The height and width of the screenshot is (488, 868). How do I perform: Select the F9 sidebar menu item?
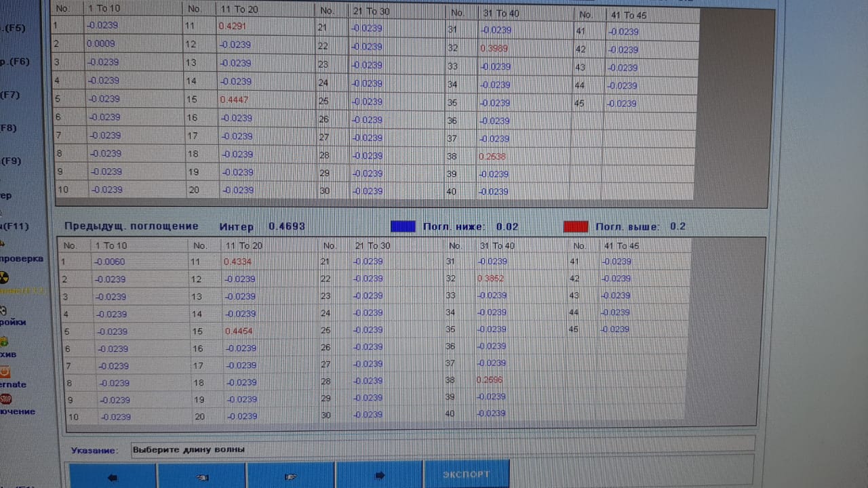[12, 161]
